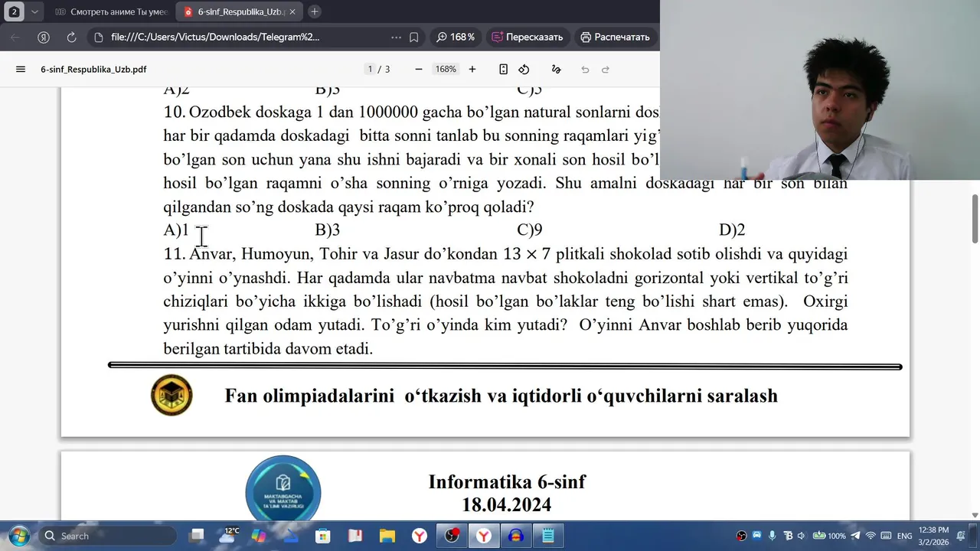Launch Copilot from the taskbar
Viewport: 980px width, 551px height.
tap(260, 536)
